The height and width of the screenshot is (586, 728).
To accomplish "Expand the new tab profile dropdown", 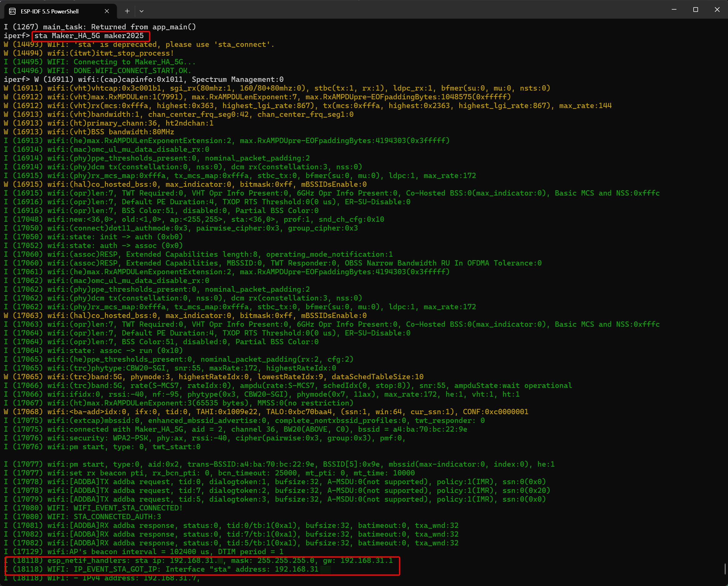I will tap(142, 11).
